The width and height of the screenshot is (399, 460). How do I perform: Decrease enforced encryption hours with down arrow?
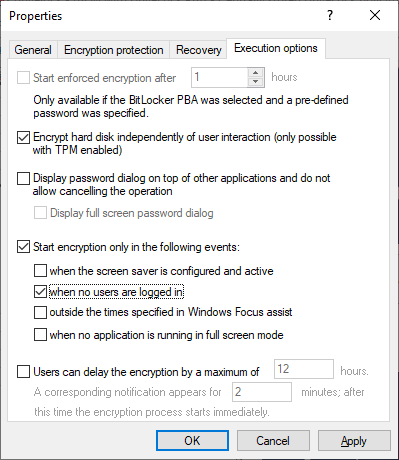(255, 82)
